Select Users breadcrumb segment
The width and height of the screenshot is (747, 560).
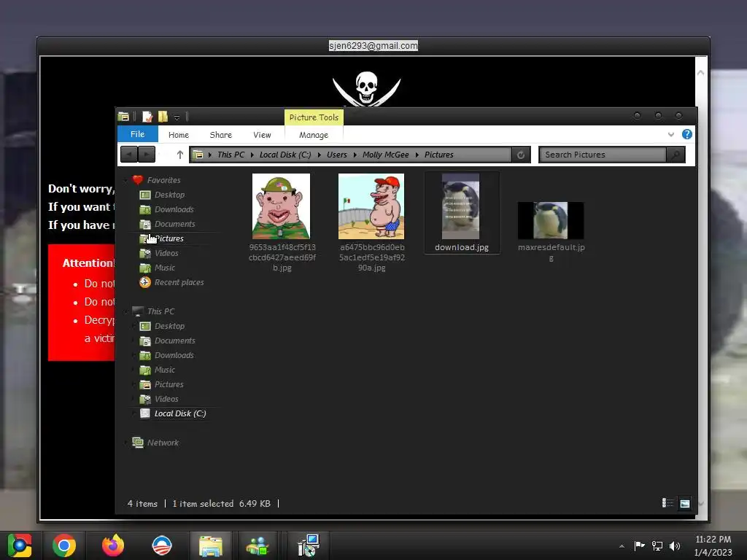336,155
